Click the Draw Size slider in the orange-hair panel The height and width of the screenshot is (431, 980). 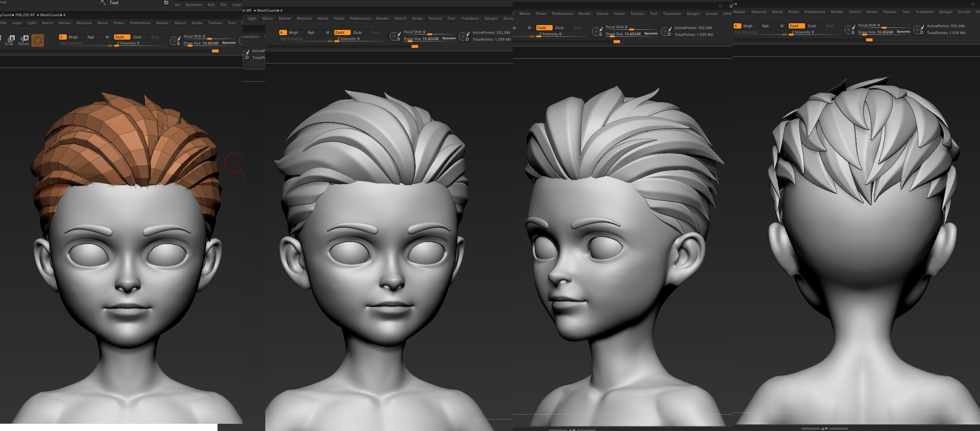coord(210,43)
